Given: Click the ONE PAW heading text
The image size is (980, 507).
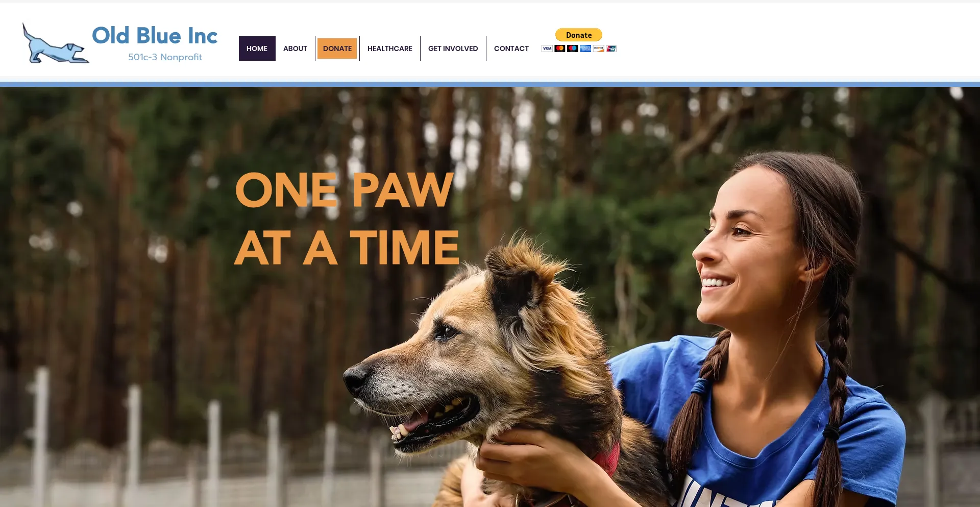Looking at the screenshot, I should pyautogui.click(x=344, y=190).
